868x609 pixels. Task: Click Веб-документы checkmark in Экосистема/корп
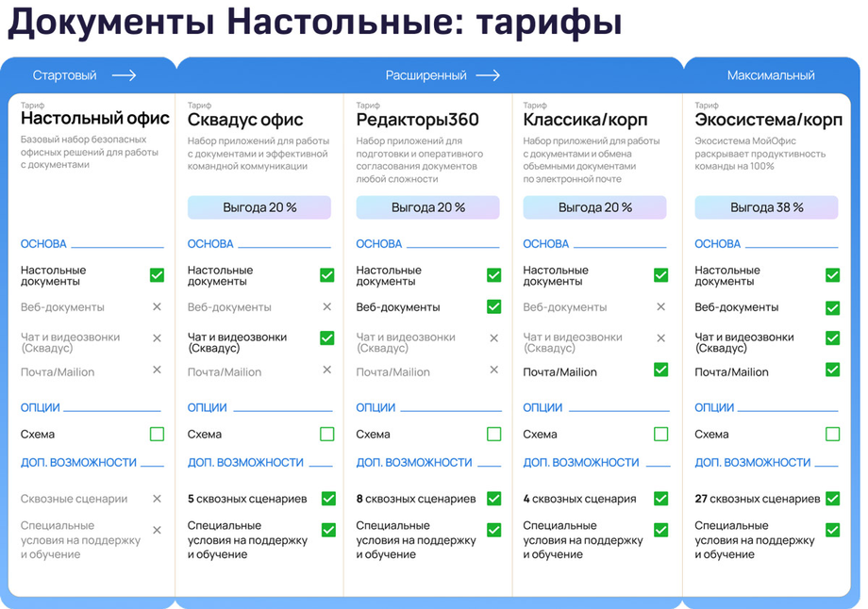pos(832,307)
